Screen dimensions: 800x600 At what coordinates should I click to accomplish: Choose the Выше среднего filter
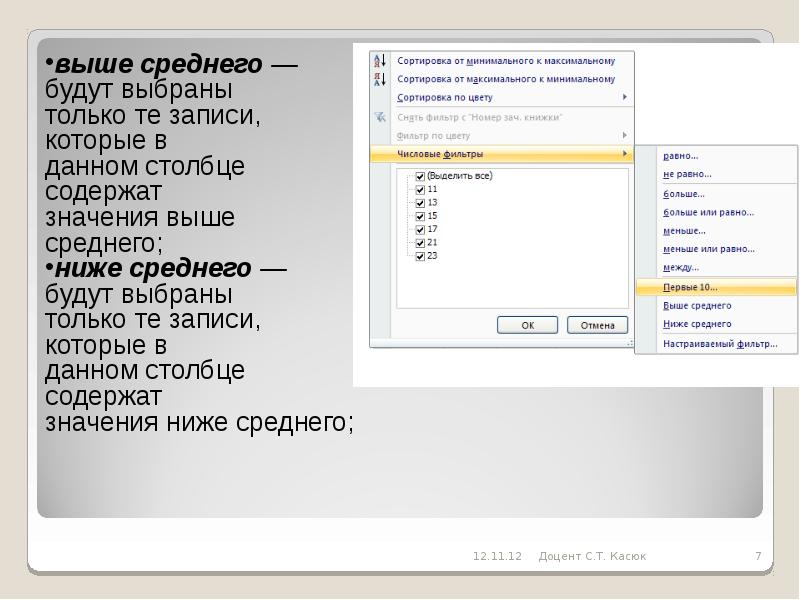(x=697, y=306)
